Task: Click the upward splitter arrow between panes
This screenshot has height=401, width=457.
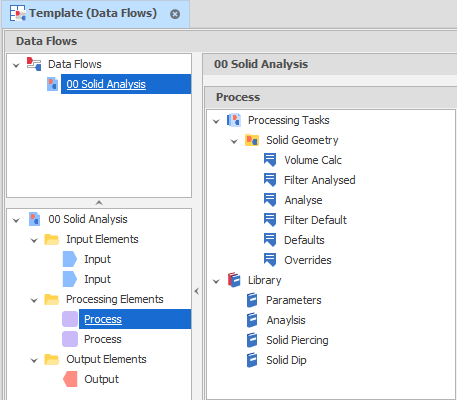Action: [x=99, y=203]
